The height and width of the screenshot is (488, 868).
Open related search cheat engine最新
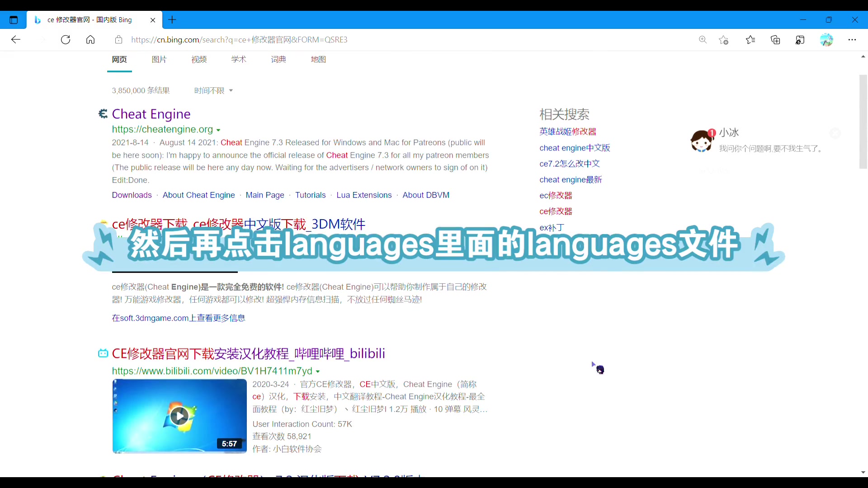coord(571,180)
